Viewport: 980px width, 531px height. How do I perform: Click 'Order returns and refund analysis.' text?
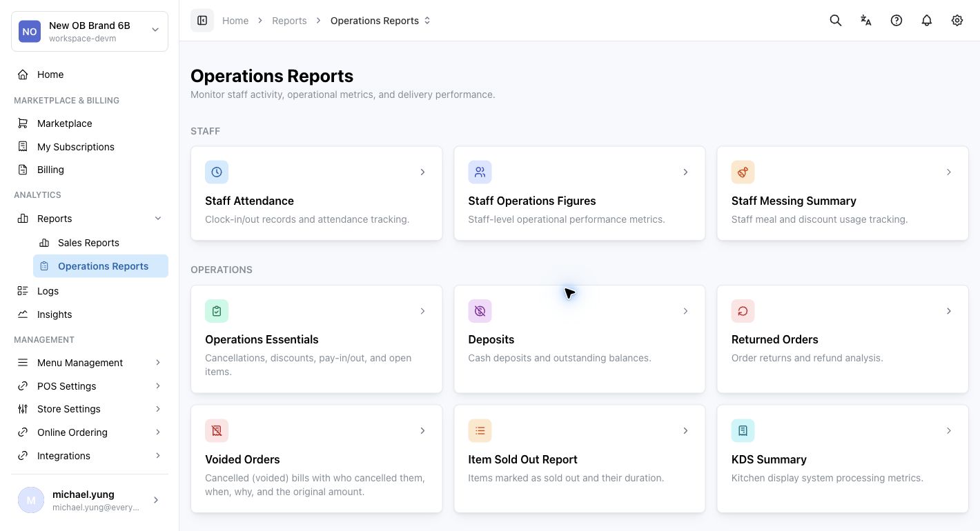[807, 358]
